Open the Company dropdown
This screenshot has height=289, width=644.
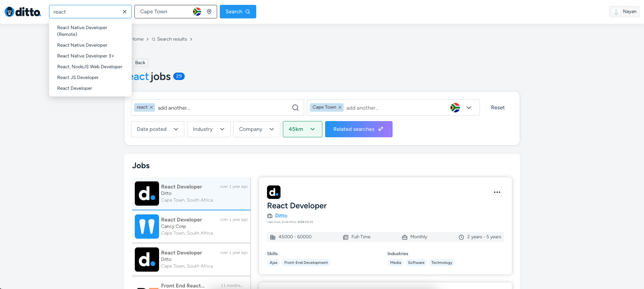[257, 129]
